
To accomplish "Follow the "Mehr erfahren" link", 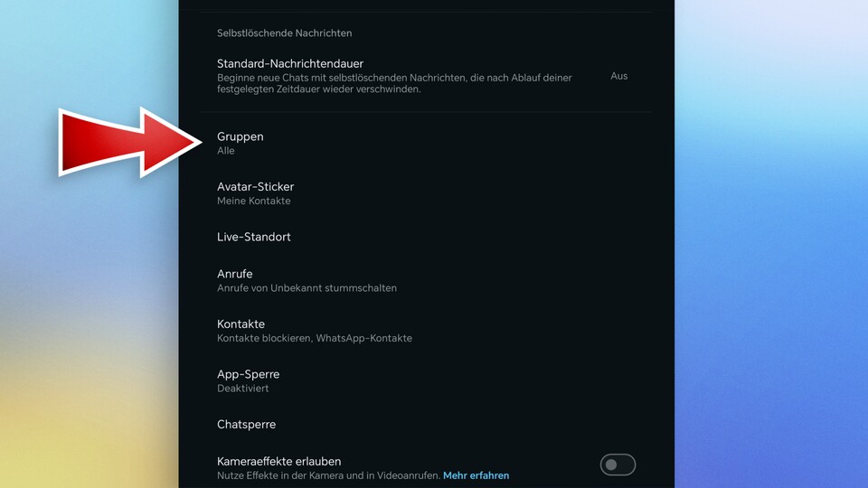I will point(476,475).
